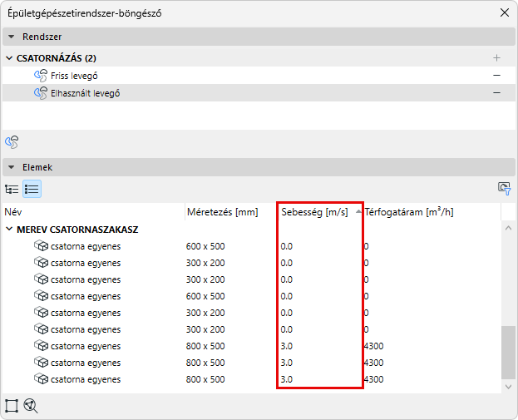Click the first 800 x 500 size cell
518x420 pixels.
(205, 346)
